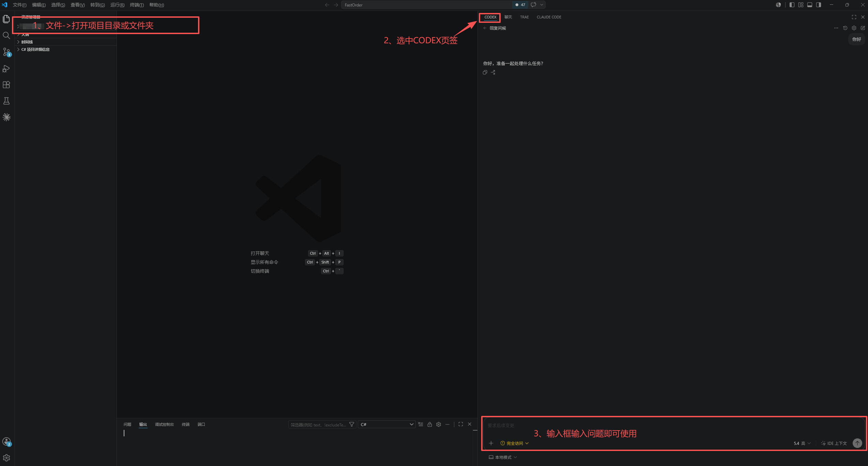Open Codex settings gear icon
Image resolution: width=868 pixels, height=466 pixels.
[854, 28]
